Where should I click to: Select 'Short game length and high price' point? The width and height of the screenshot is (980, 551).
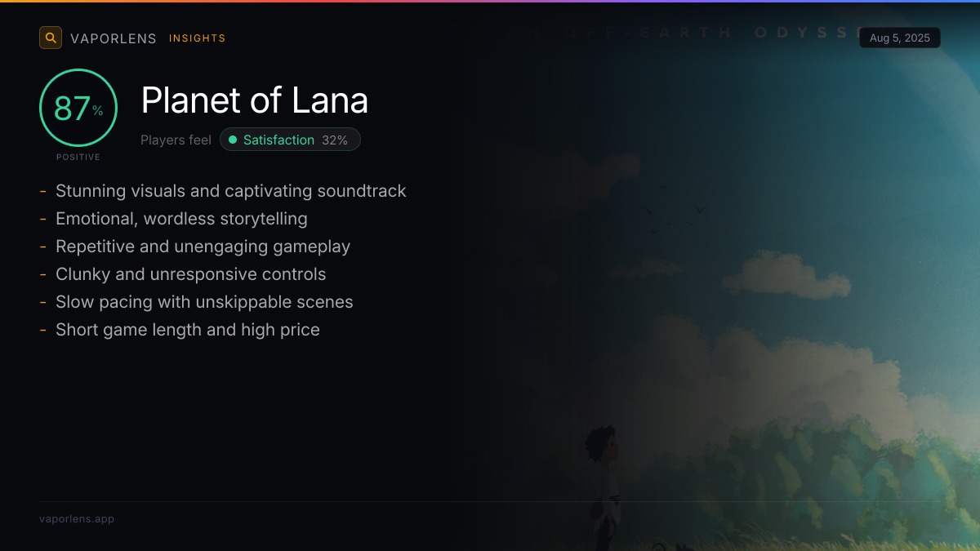tap(187, 330)
